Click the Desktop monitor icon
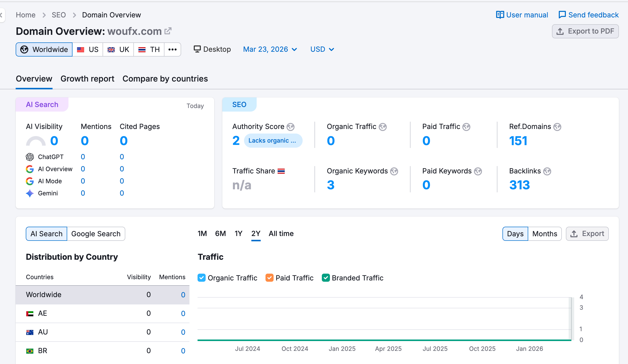628x364 pixels. tap(197, 49)
